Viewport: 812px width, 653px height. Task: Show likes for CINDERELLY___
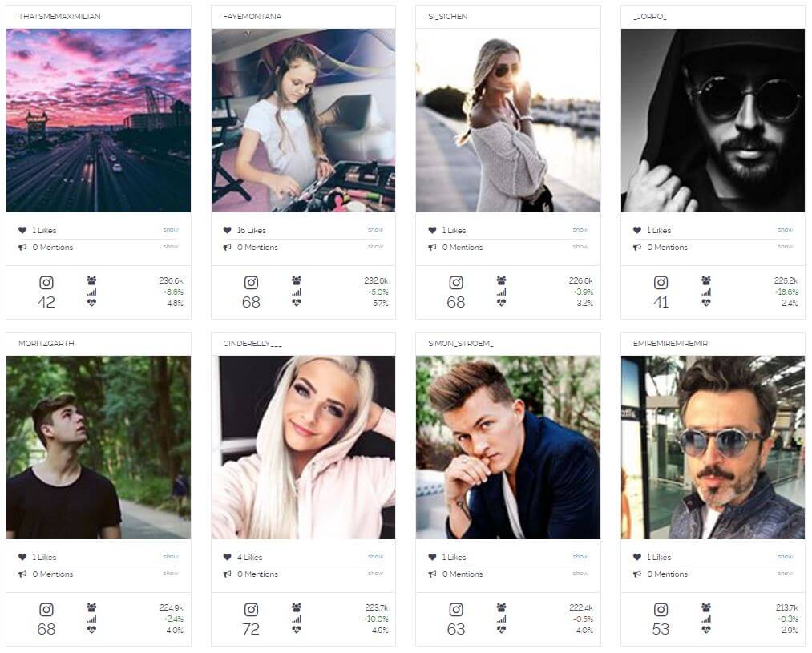coord(375,557)
